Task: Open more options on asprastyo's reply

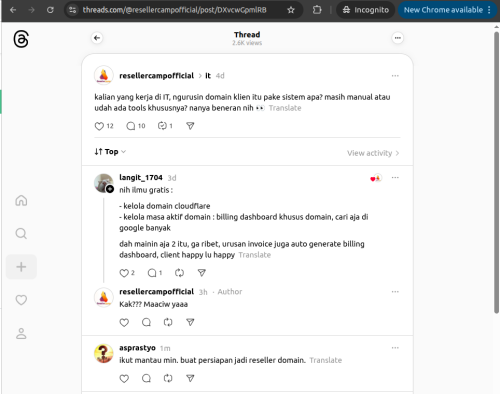Action: click(x=395, y=348)
